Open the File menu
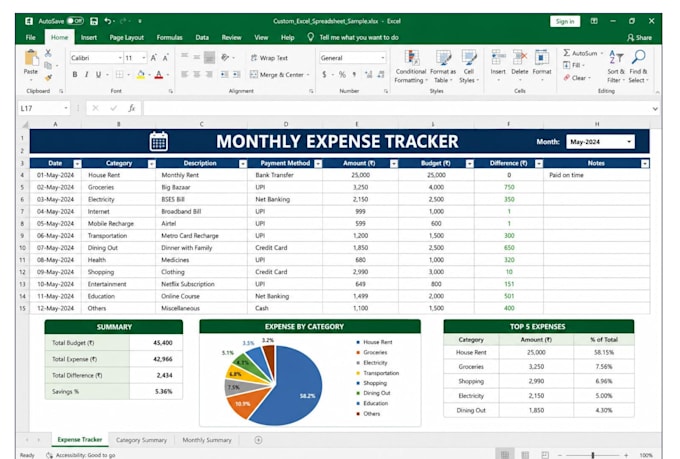This screenshot has height=459, width=680. pyautogui.click(x=30, y=37)
